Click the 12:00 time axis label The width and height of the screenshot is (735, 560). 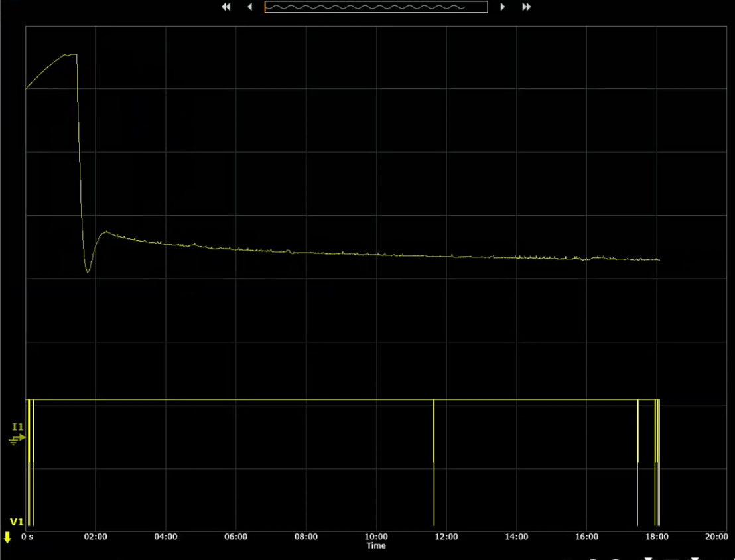446,537
